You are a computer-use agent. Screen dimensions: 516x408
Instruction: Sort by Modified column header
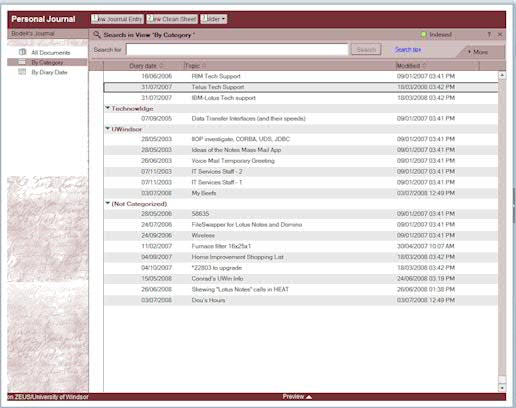(x=437, y=66)
